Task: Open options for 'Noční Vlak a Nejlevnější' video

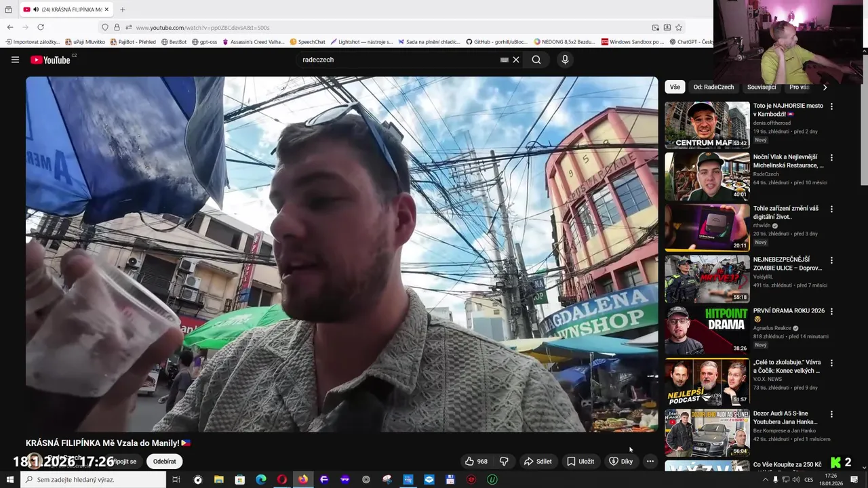Action: click(x=831, y=157)
